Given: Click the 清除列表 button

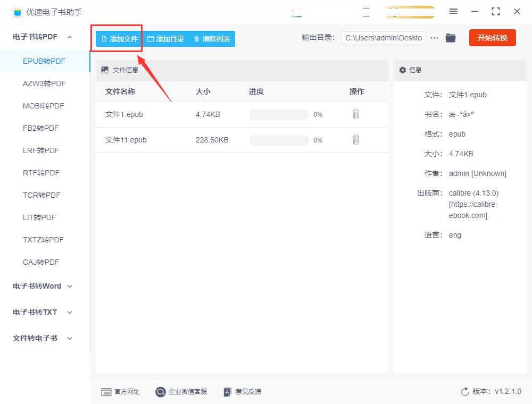Looking at the screenshot, I should pos(212,39).
